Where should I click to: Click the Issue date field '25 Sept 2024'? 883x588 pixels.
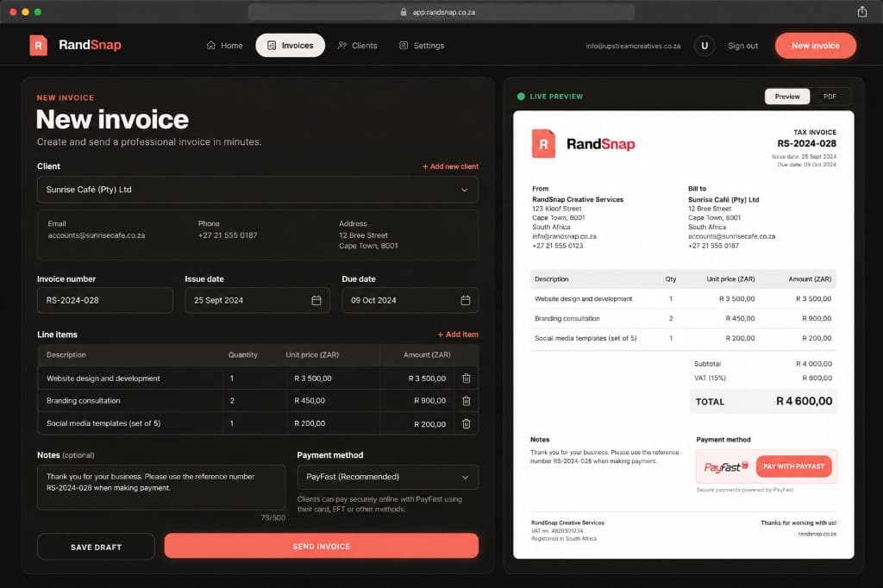257,300
